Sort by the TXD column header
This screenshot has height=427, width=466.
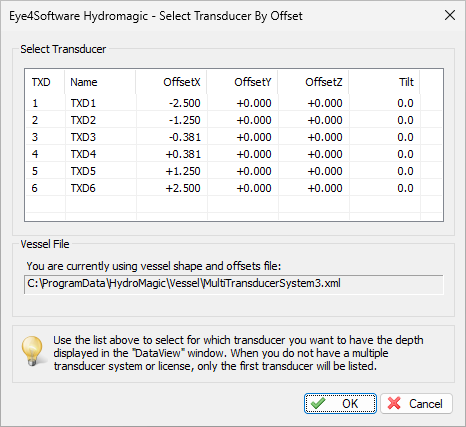(x=45, y=82)
